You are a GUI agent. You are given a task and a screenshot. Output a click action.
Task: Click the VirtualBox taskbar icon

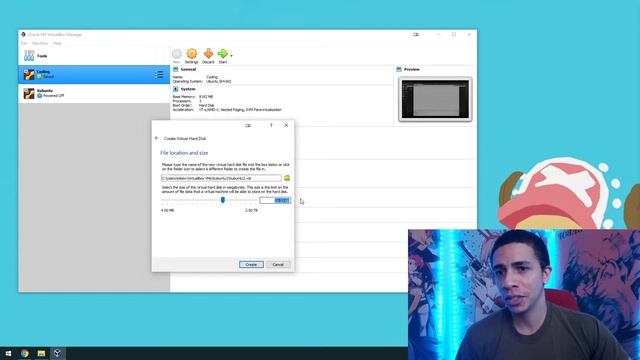tap(57, 353)
